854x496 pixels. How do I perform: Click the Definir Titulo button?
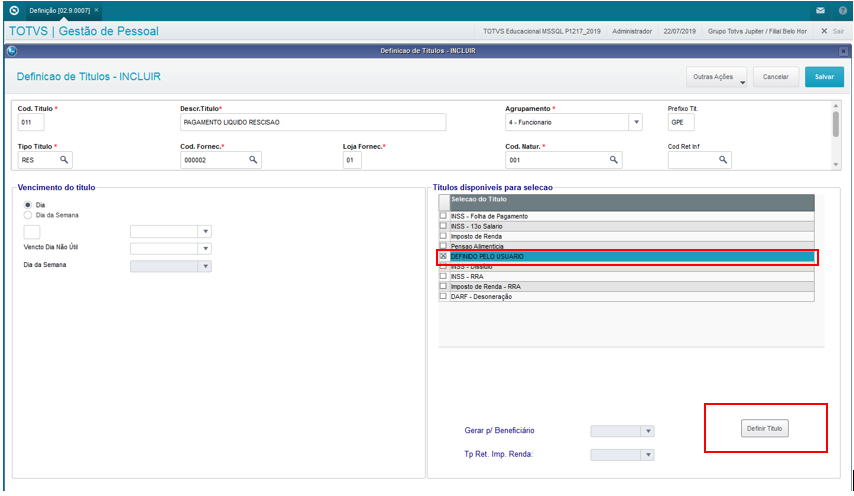pos(764,428)
